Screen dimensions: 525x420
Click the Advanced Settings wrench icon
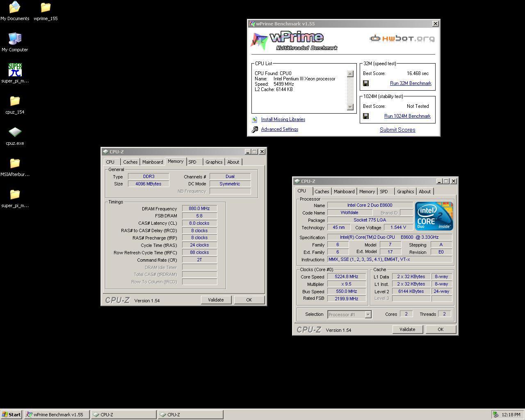click(x=255, y=129)
